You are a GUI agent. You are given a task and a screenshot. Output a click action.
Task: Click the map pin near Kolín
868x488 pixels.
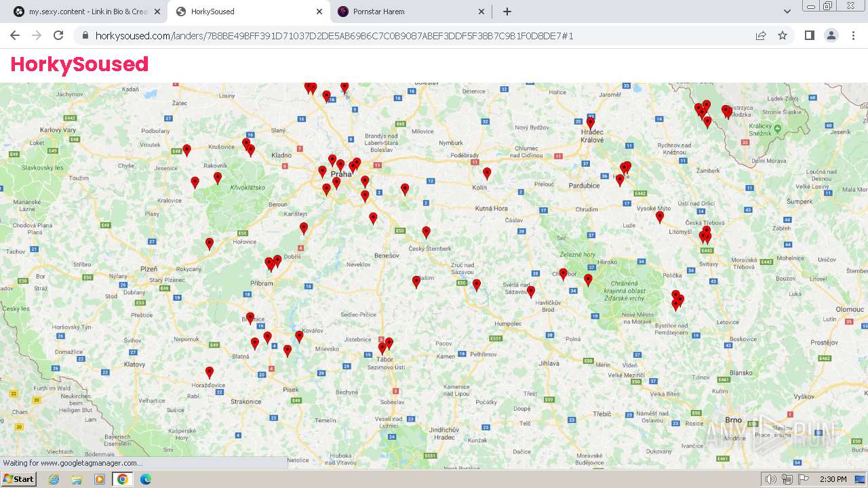487,174
